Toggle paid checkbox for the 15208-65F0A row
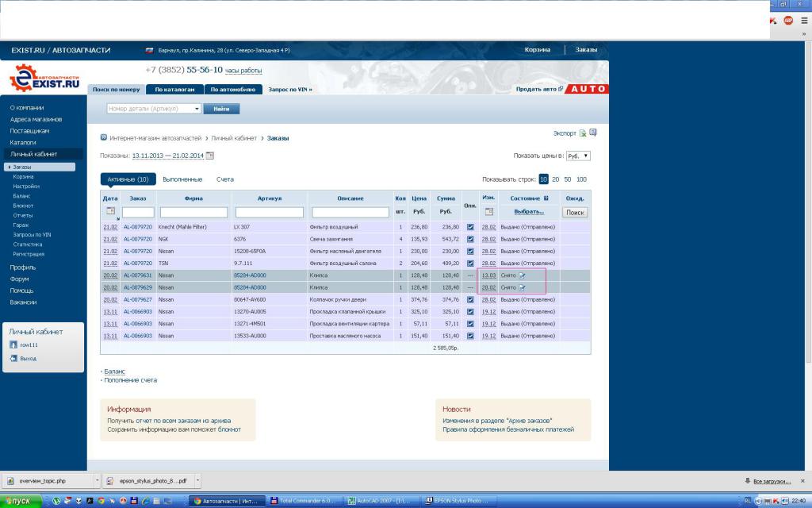Viewport: 812px width, 508px height. 470,252
